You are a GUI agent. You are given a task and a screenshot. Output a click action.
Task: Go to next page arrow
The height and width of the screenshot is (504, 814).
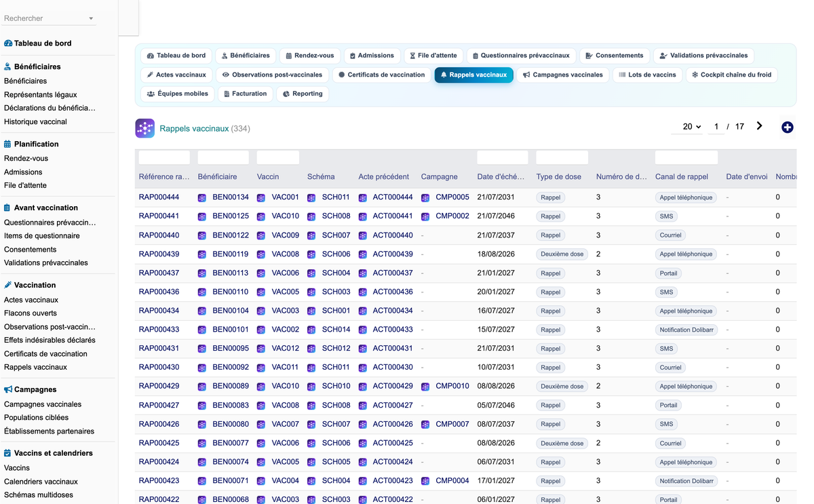point(759,126)
